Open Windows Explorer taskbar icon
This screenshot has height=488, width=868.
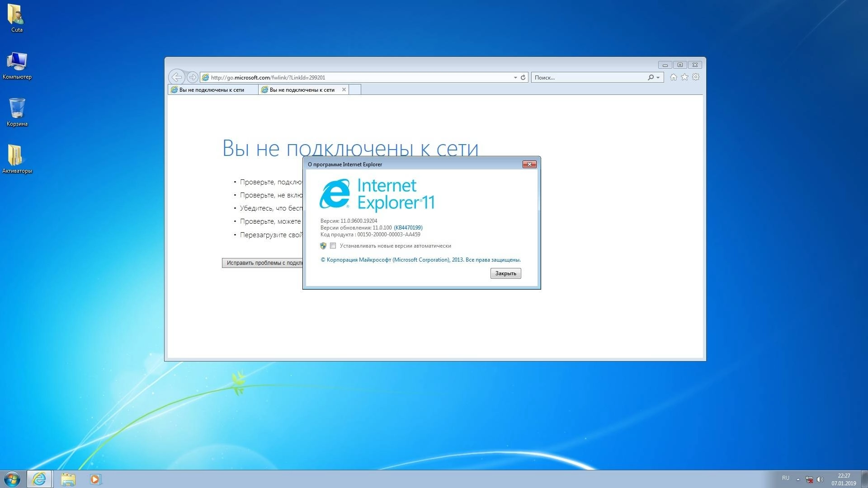(x=68, y=479)
